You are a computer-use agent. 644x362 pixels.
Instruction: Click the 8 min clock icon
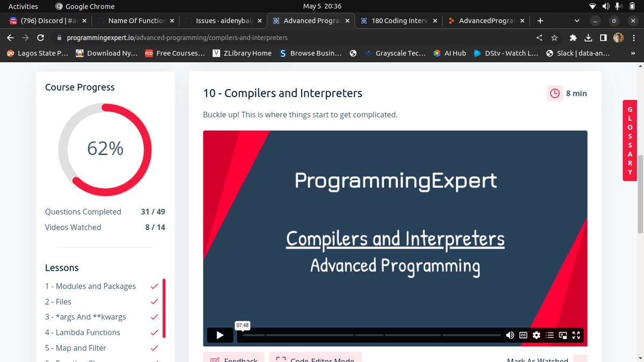click(x=554, y=93)
